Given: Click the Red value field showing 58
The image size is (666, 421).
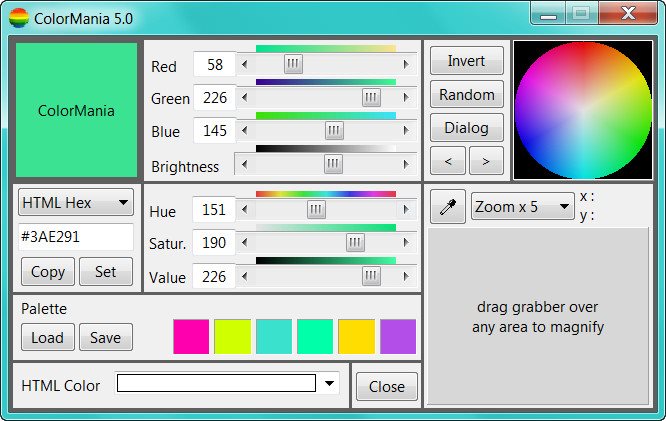Looking at the screenshot, I should point(214,65).
